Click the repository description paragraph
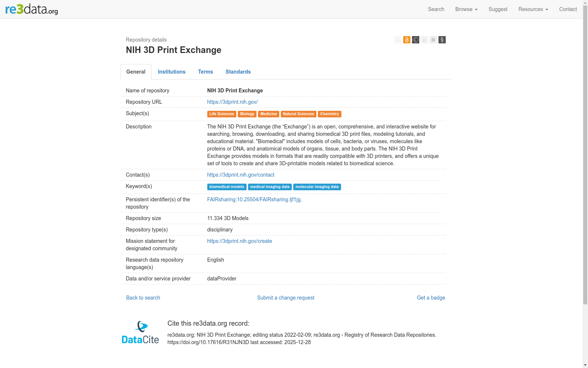 tap(323, 145)
